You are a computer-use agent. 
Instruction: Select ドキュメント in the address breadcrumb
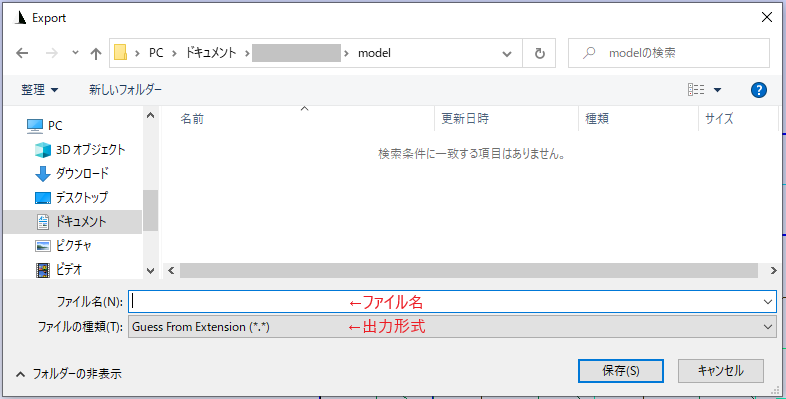point(211,53)
